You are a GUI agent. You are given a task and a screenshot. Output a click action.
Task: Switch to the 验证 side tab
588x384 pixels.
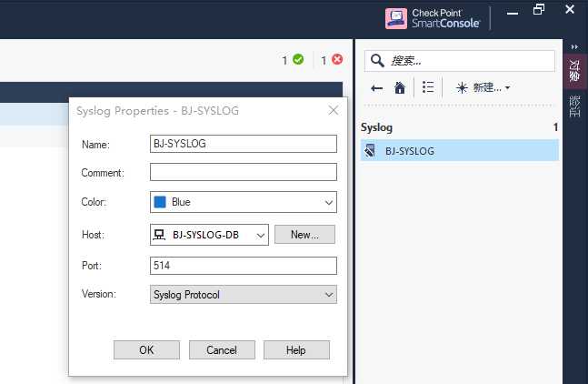click(574, 106)
